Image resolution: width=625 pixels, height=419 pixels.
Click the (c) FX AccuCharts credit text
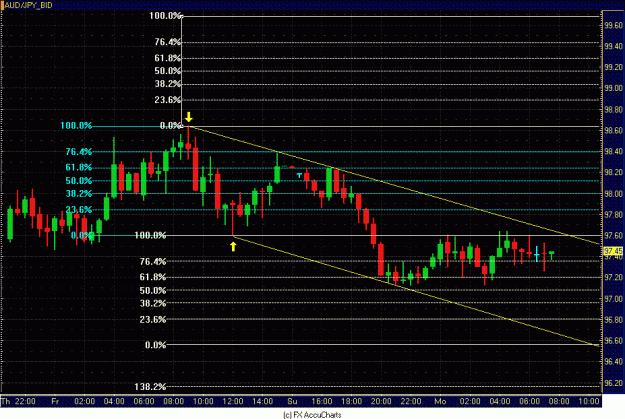312,415
